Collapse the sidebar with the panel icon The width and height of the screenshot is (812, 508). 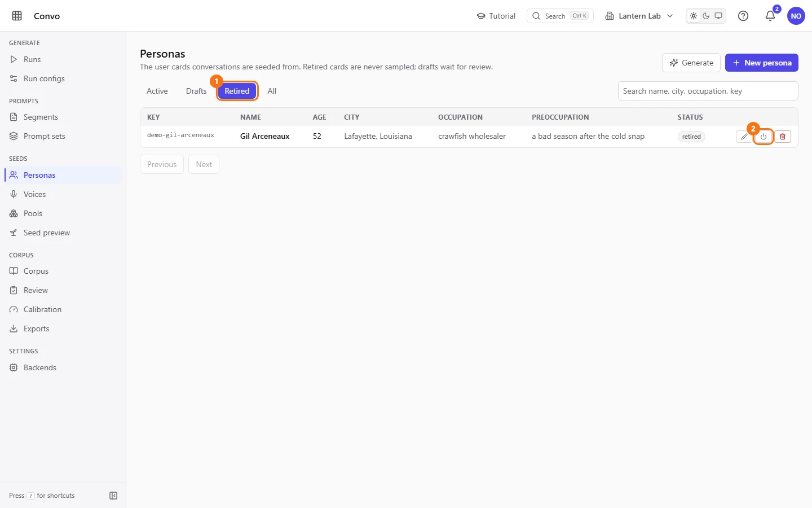113,496
